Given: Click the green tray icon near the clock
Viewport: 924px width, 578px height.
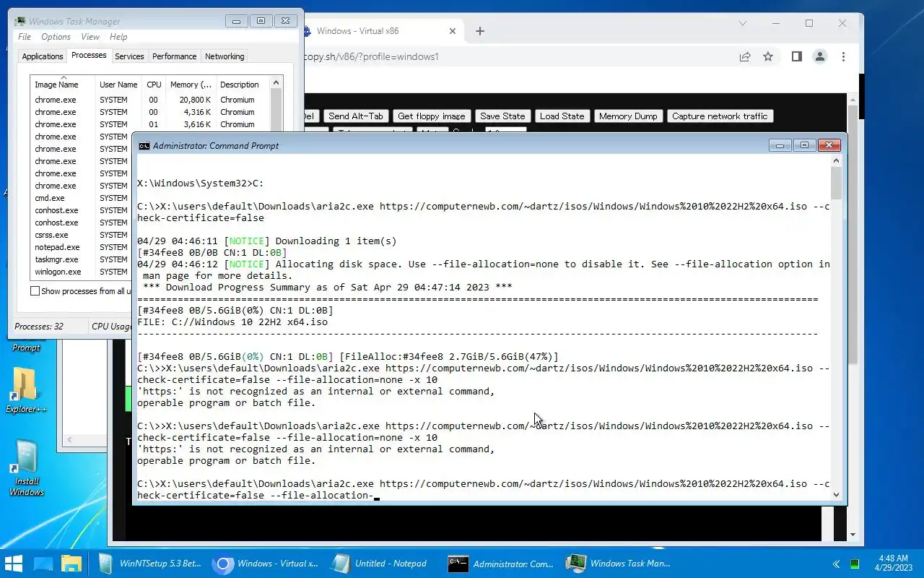Looking at the screenshot, I should [855, 564].
